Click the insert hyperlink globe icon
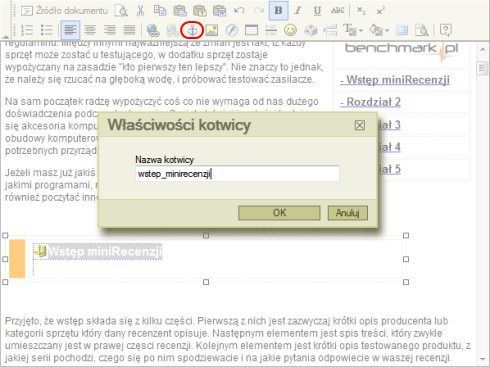The height and width of the screenshot is (367, 490). click(x=153, y=30)
